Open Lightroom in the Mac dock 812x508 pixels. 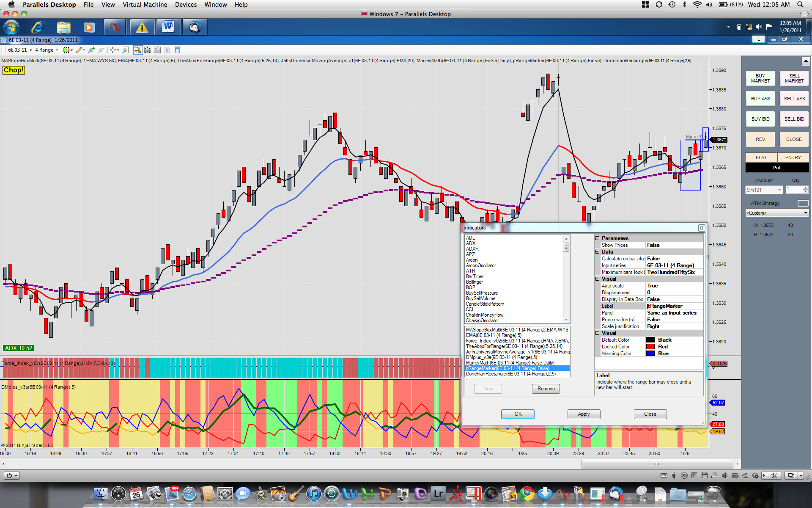[438, 494]
